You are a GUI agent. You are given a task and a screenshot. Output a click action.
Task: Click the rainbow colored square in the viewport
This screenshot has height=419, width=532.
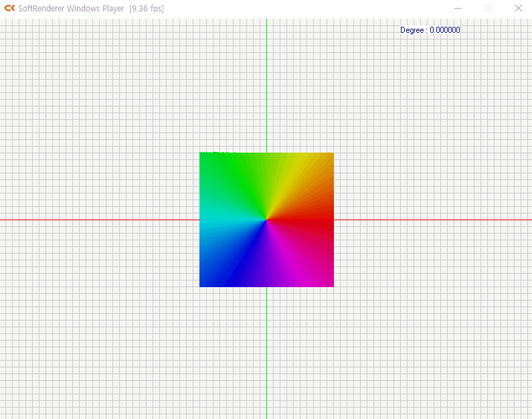(266, 220)
